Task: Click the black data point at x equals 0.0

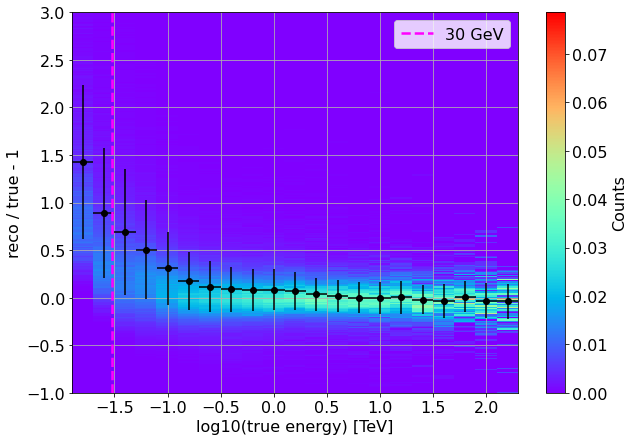Action: point(274,290)
